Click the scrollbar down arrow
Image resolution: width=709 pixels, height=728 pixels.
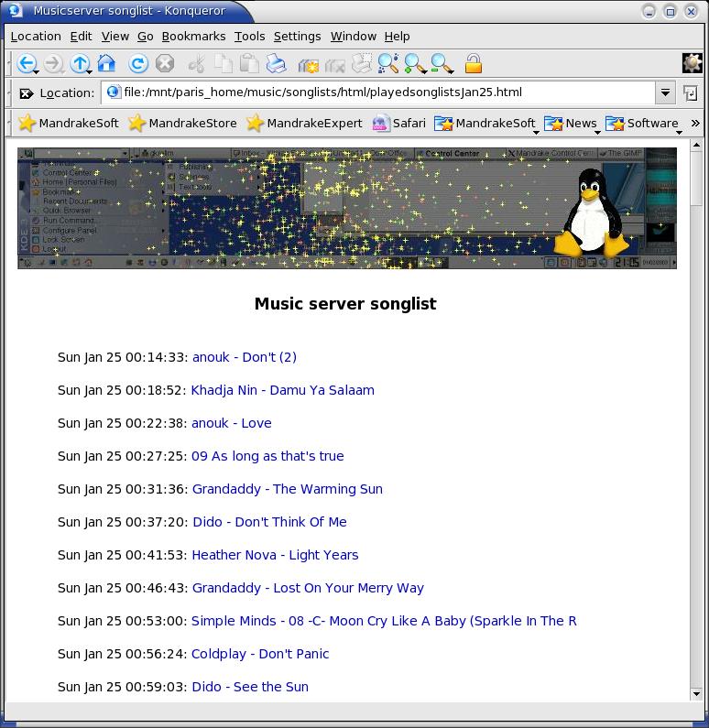(x=696, y=694)
